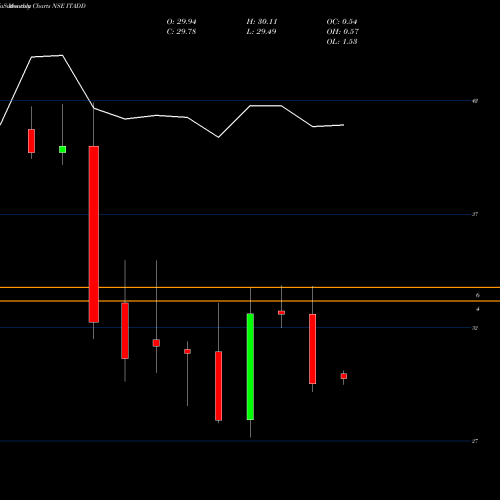The height and width of the screenshot is (500, 500).
Task: Select the open value "O: 29.94"
Action: (181, 22)
